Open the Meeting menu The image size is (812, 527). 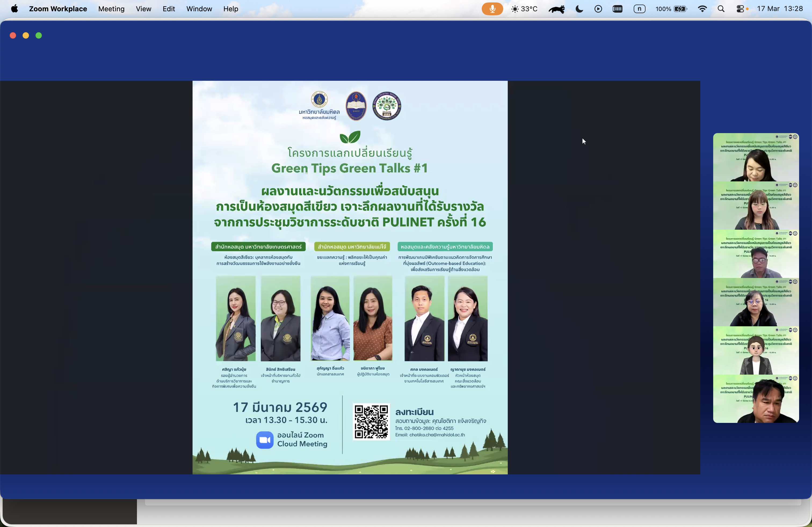coord(111,9)
